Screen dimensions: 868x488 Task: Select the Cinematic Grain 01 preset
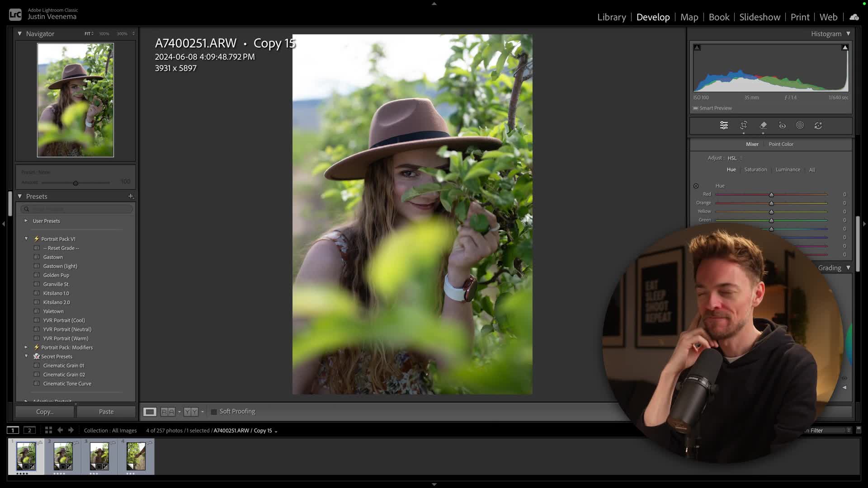[63, 365]
